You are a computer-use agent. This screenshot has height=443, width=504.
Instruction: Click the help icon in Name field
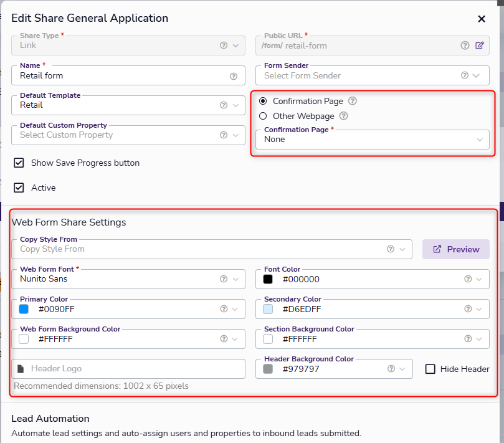pyautogui.click(x=234, y=76)
